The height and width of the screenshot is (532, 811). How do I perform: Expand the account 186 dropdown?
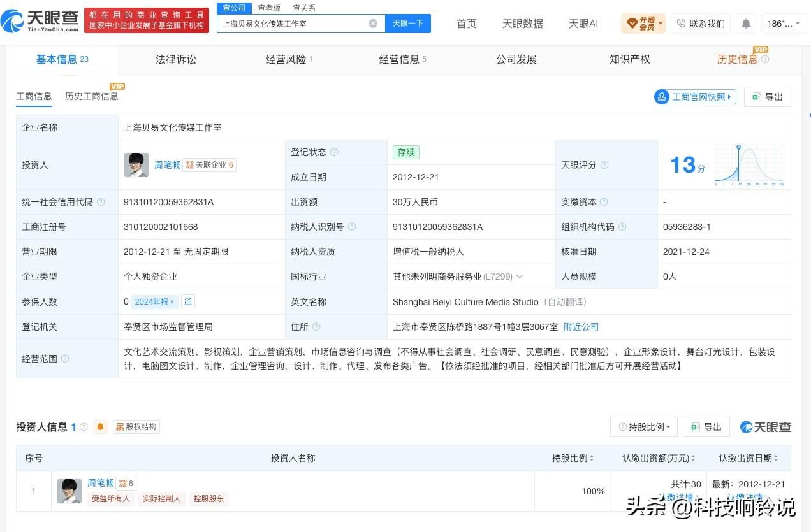[783, 24]
